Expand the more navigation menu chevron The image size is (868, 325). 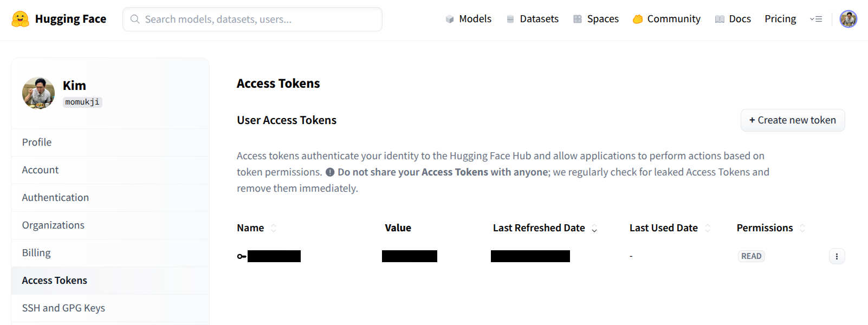pyautogui.click(x=816, y=19)
